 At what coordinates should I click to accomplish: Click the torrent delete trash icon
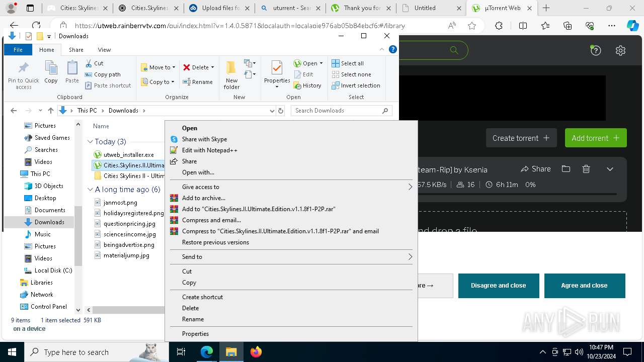586,169
